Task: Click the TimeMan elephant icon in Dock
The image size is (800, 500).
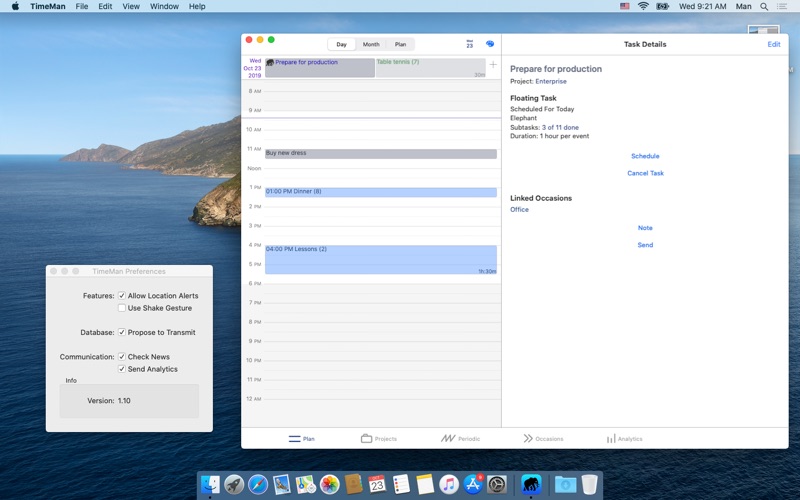Action: click(531, 485)
